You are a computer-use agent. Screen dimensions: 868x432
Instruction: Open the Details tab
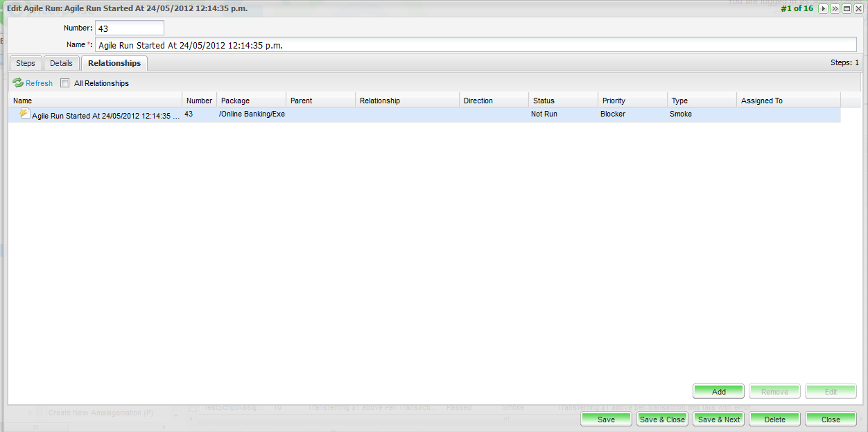pyautogui.click(x=61, y=63)
